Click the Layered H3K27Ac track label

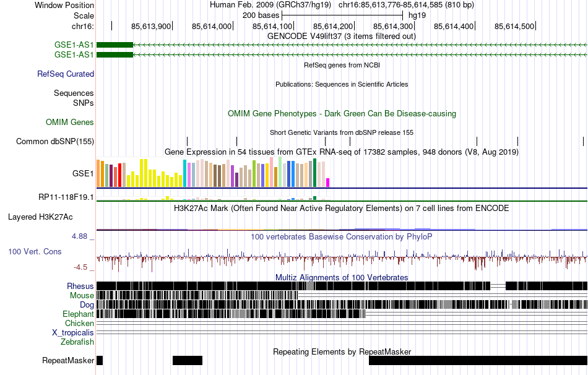(40, 217)
